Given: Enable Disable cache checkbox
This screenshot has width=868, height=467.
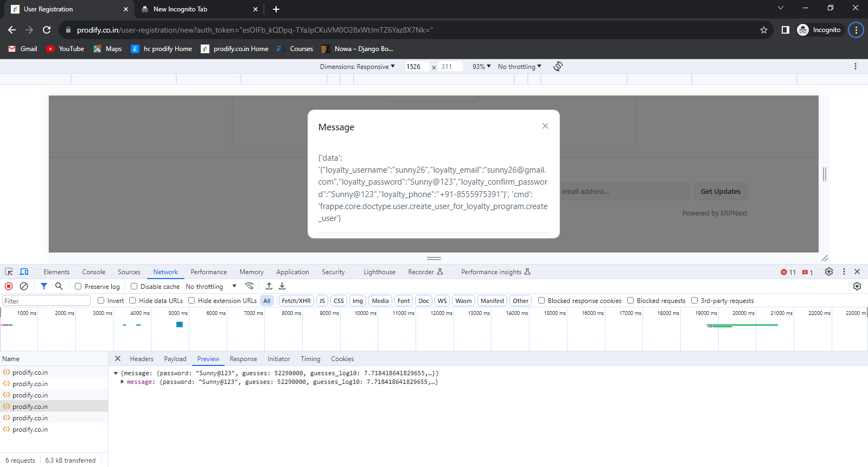Looking at the screenshot, I should pos(134,286).
